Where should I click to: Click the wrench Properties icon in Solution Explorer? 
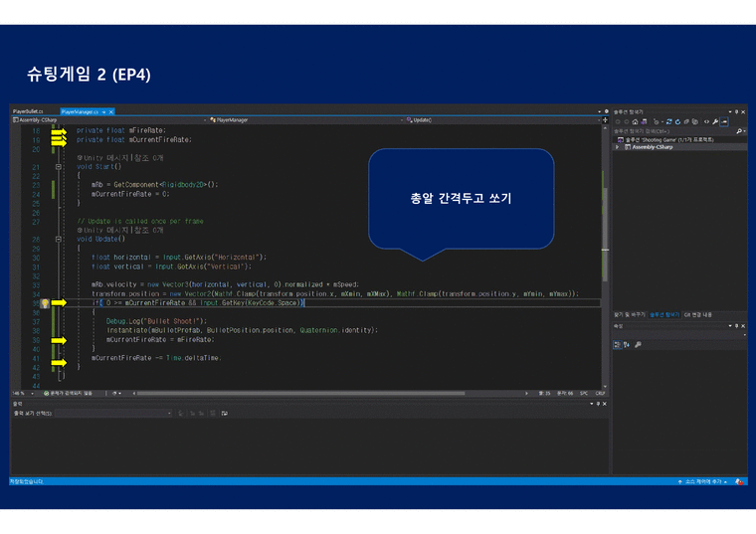(712, 120)
